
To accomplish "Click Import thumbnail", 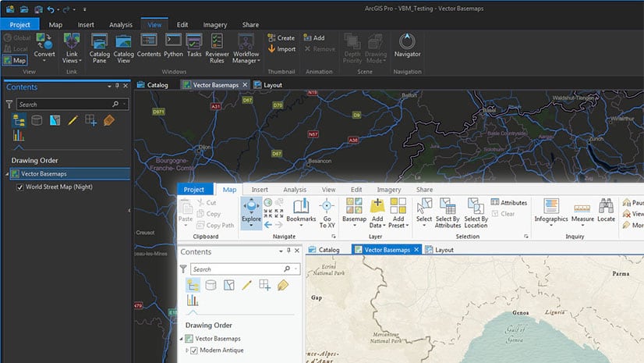I will click(281, 49).
